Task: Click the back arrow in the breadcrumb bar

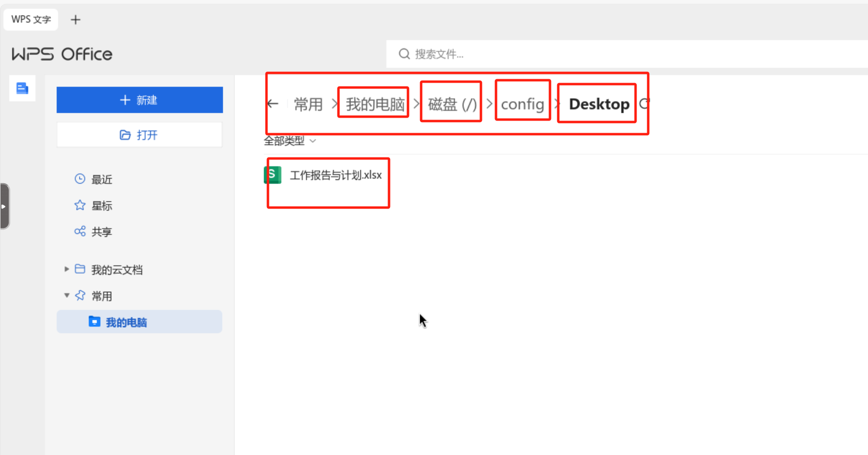Action: coord(273,104)
